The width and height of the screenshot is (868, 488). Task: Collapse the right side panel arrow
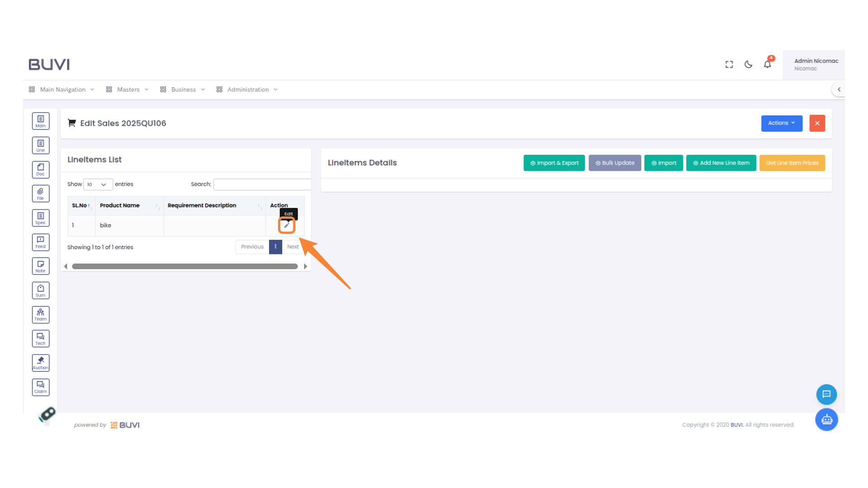[839, 89]
